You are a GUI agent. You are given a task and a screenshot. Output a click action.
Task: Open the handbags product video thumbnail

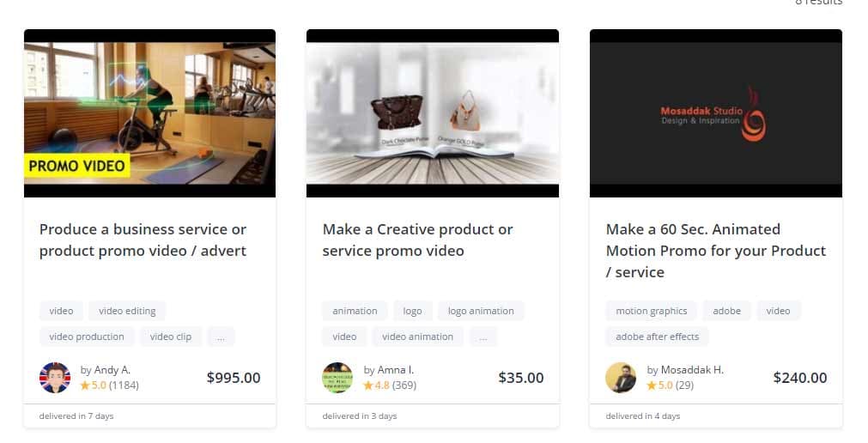point(433,113)
